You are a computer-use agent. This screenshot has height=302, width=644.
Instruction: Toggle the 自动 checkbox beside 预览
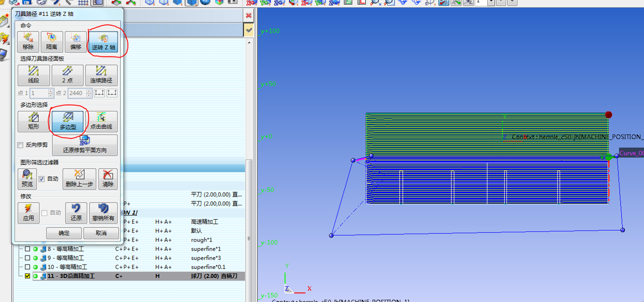coord(42,179)
